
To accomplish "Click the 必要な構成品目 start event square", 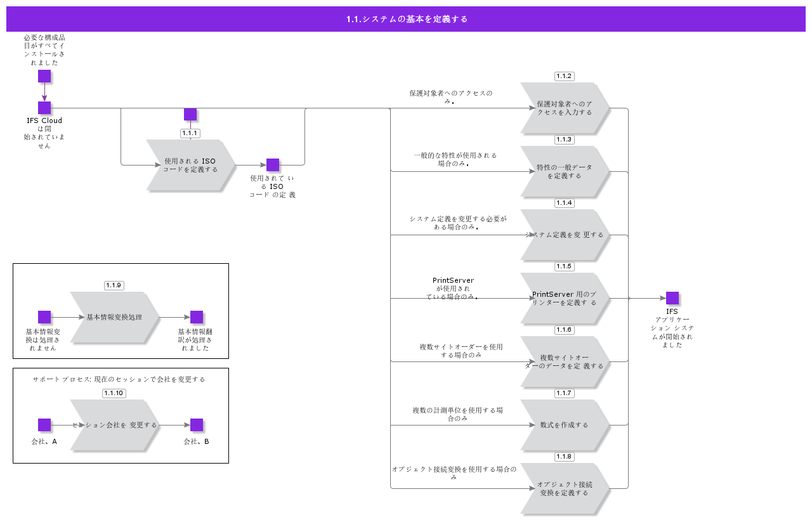I will [44, 76].
